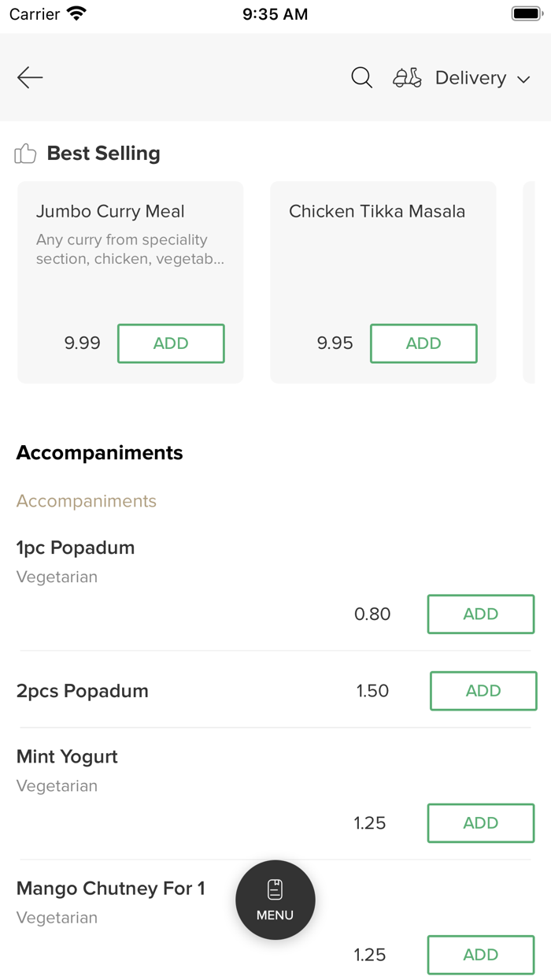
Task: Add Mint Yogurt to order
Action: [481, 823]
